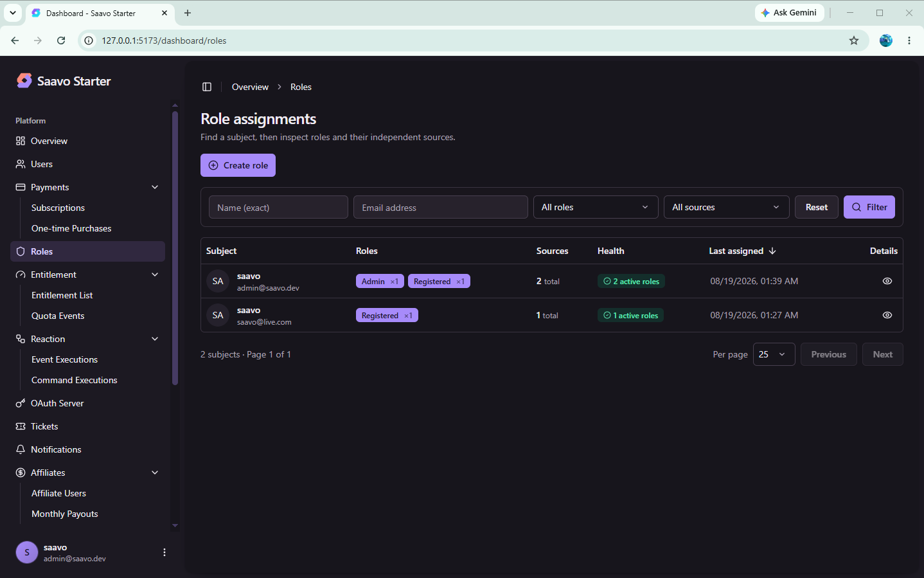Image resolution: width=924 pixels, height=578 pixels.
Task: Open the Per page 25 dropdown
Action: point(774,354)
